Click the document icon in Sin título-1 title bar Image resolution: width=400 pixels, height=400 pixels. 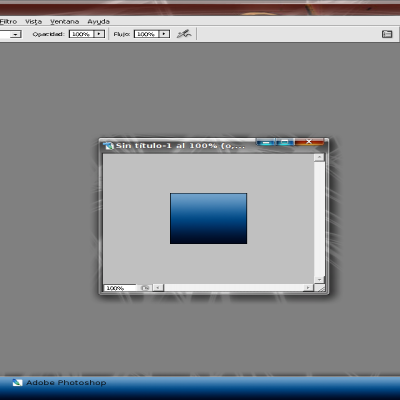point(108,146)
